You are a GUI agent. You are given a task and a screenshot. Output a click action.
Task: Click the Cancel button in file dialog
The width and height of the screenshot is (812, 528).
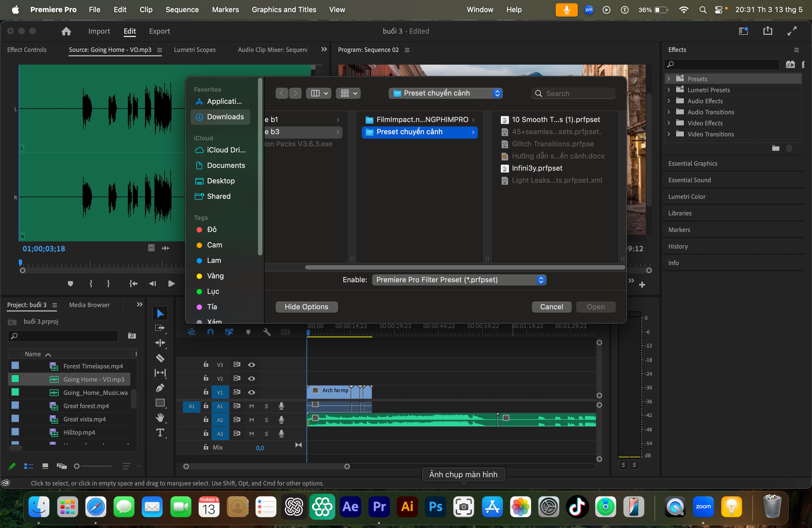point(551,307)
